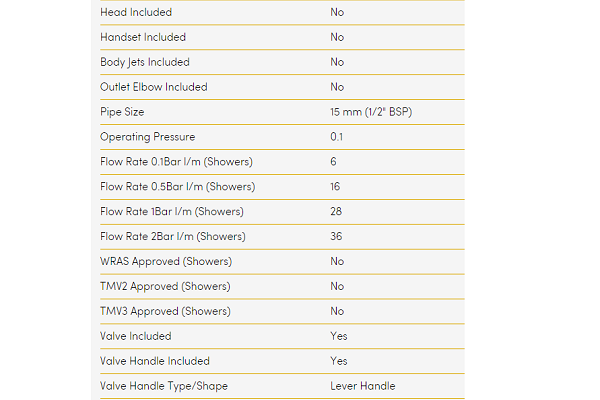Image resolution: width=600 pixels, height=400 pixels.
Task: Click the 15 mm (1/2" BSP) value
Action: tap(371, 112)
